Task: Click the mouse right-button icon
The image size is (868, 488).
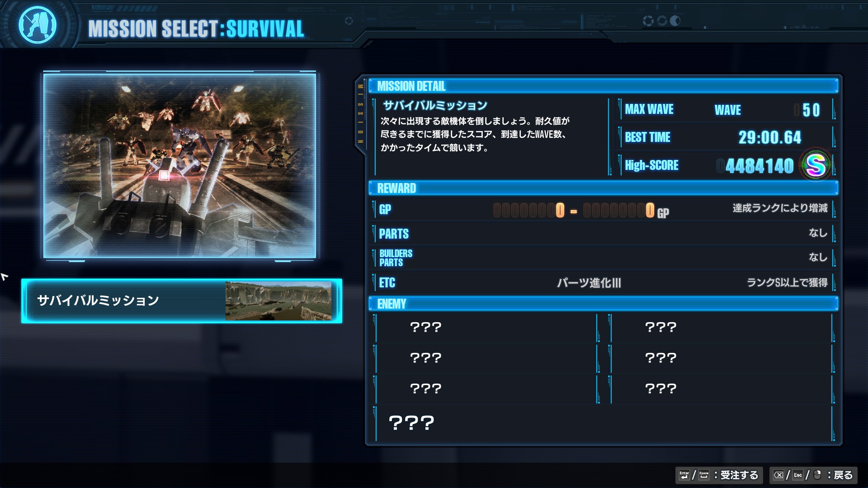Action: click(817, 475)
